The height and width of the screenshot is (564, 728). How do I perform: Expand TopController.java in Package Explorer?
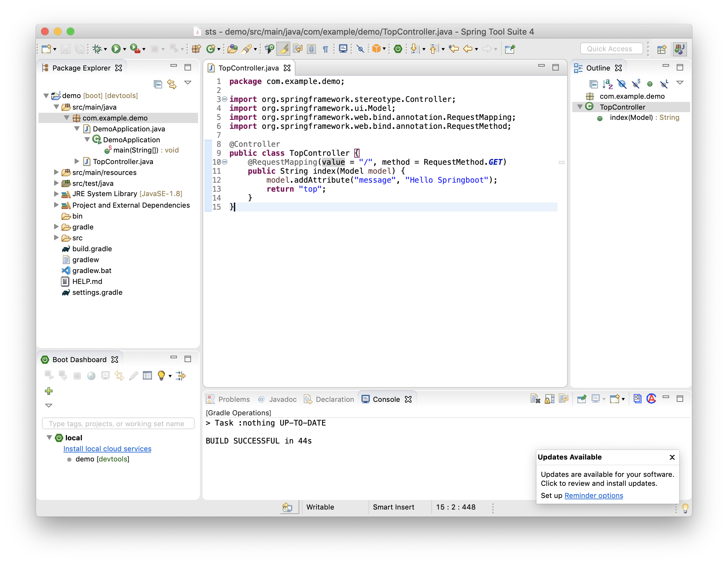(77, 161)
